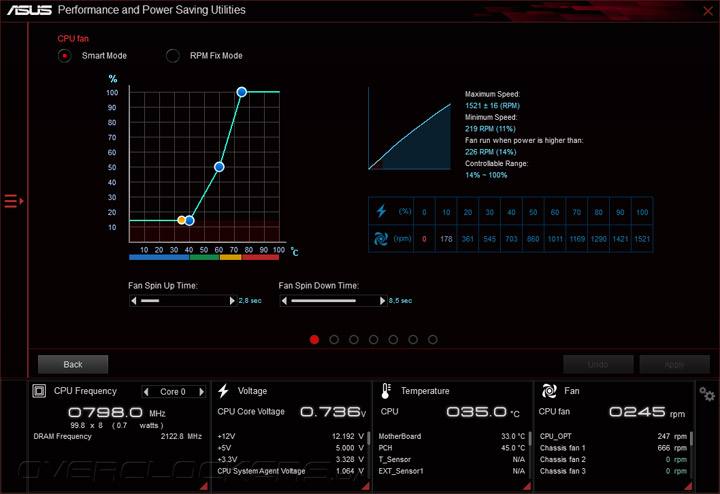Click the fan speed curve preview graph
Image resolution: width=720 pixels, height=494 pixels.
tap(410, 129)
